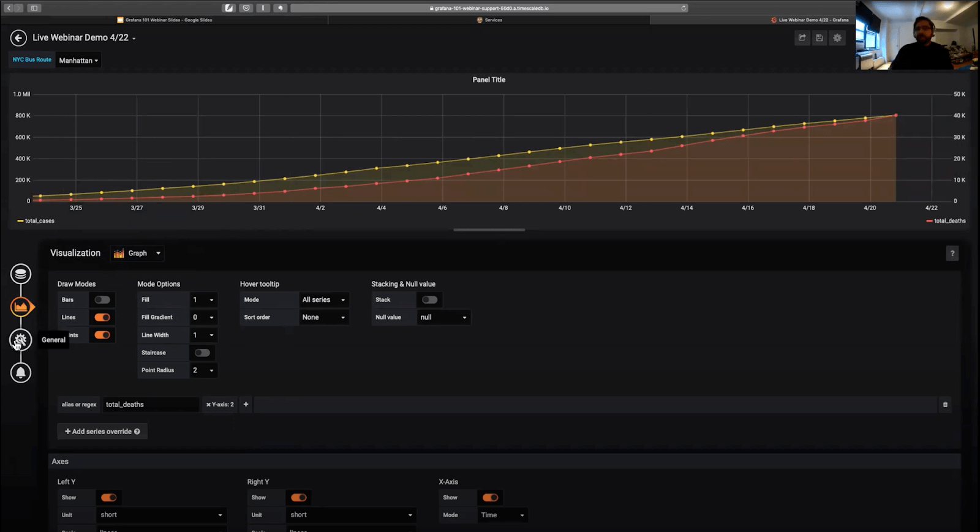Open the Queries database icon in sidebar
Screen dimensions: 980x532
[x=21, y=274]
